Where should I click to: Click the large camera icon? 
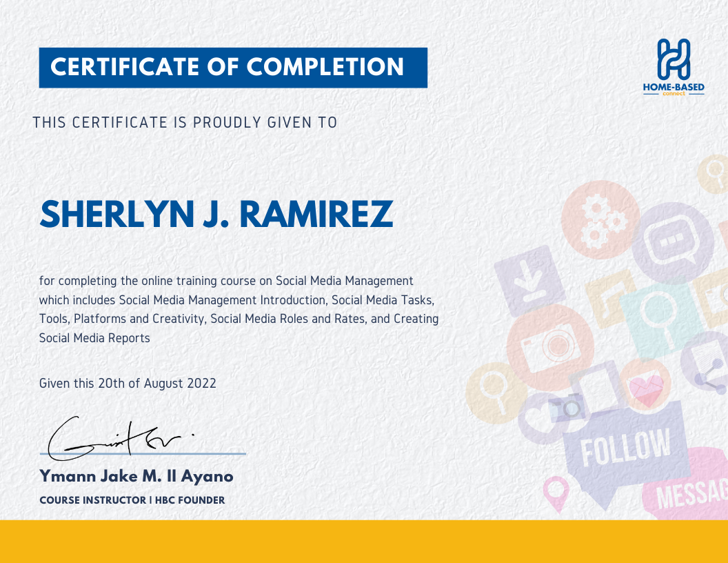(x=552, y=346)
